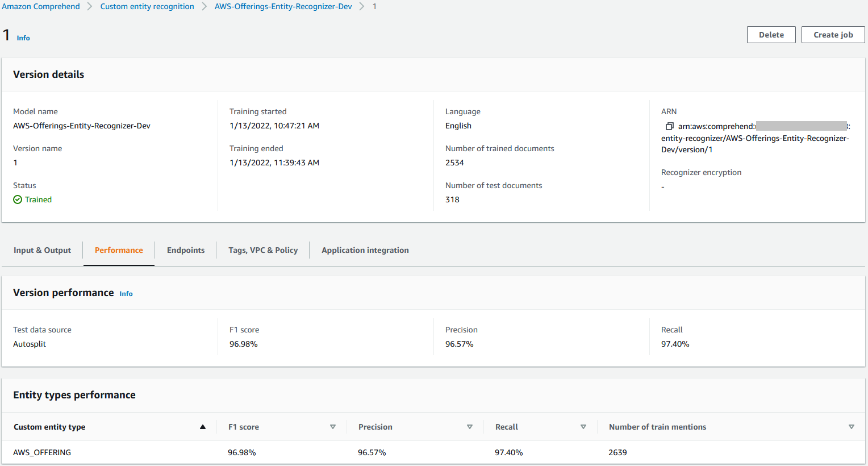Click the Autosplit test data source value

coord(30,344)
